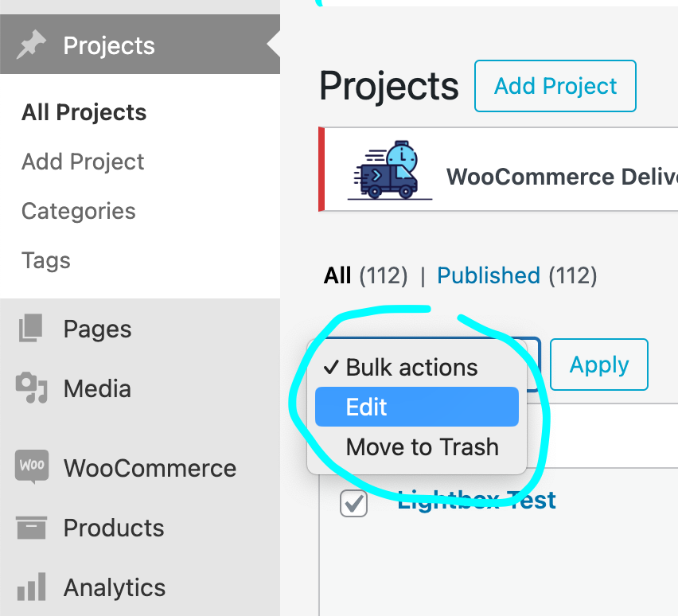678x616 pixels.
Task: Open the Lightbox Test project link
Action: pos(477,501)
